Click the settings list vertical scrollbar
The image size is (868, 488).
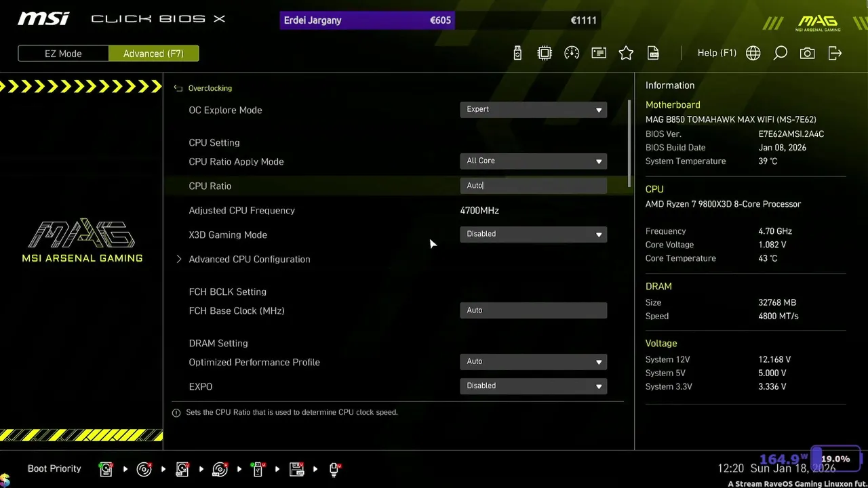(x=629, y=144)
